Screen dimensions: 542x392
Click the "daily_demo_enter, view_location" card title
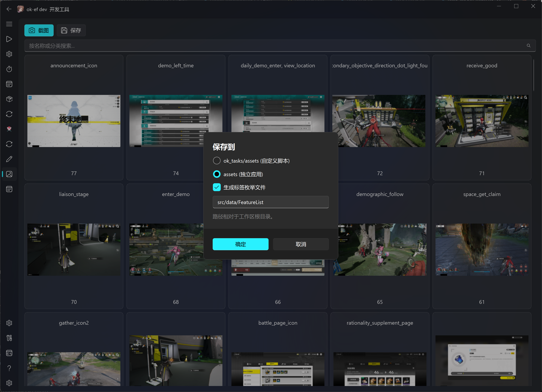(x=278, y=65)
